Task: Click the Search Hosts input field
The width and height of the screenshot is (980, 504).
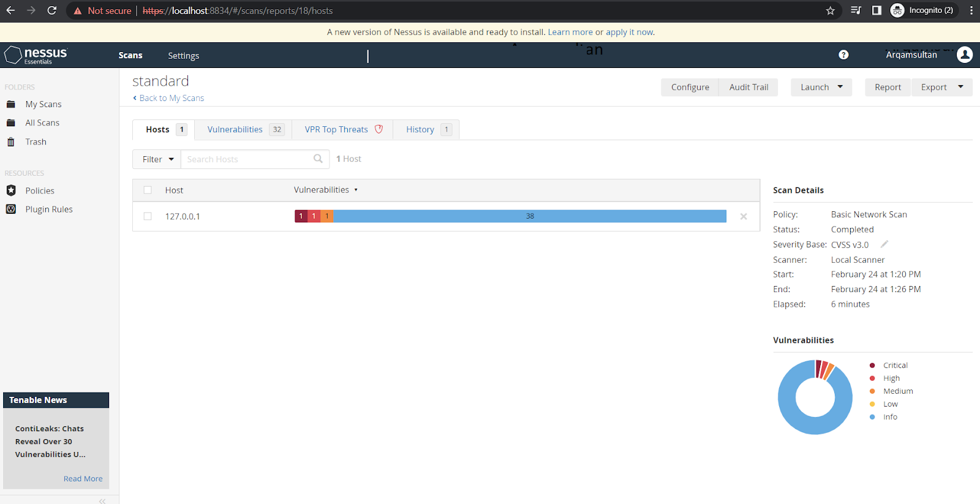Action: [254, 159]
